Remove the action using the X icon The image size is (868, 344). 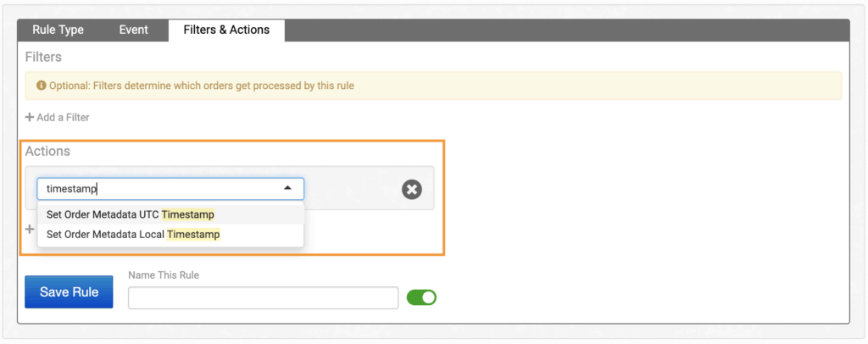point(411,189)
